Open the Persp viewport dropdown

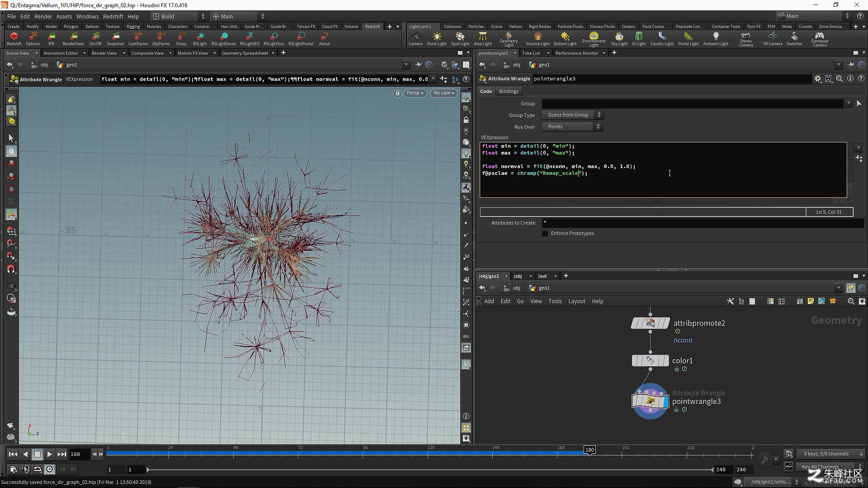pyautogui.click(x=415, y=93)
